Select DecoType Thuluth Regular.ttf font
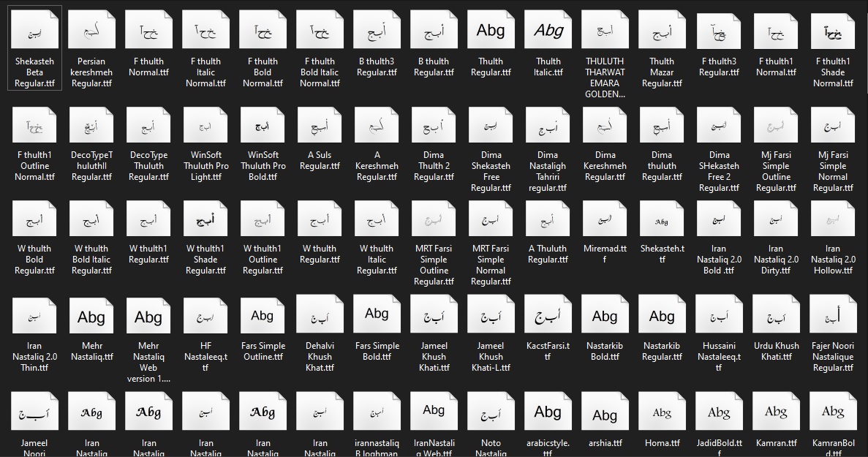The image size is (868, 457). click(x=148, y=125)
